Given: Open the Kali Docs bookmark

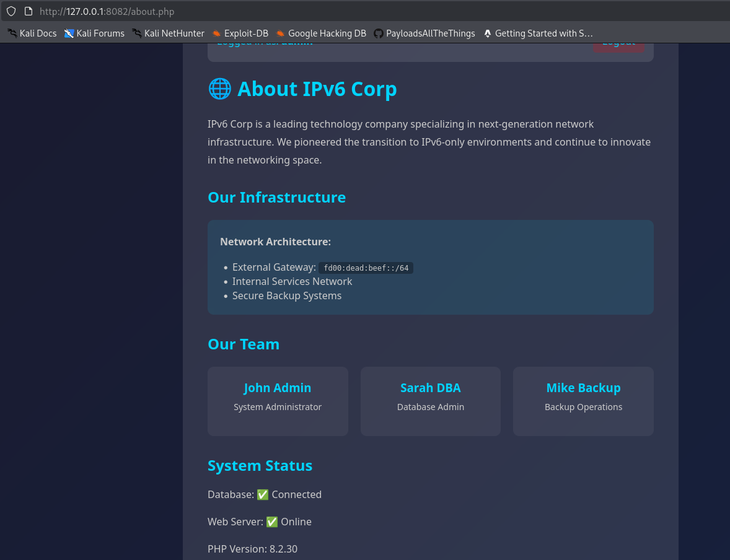Looking at the screenshot, I should tap(32, 33).
